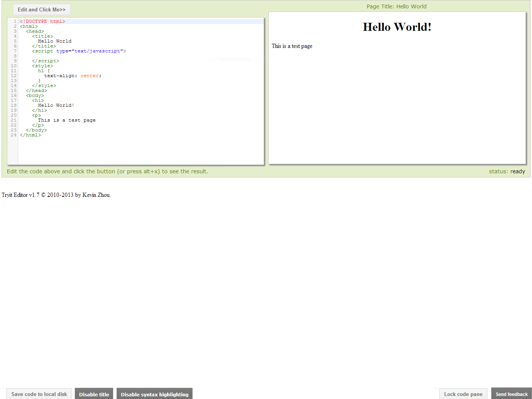Disable syntax highlighting in the editor
This screenshot has height=399, width=532.
point(154,394)
